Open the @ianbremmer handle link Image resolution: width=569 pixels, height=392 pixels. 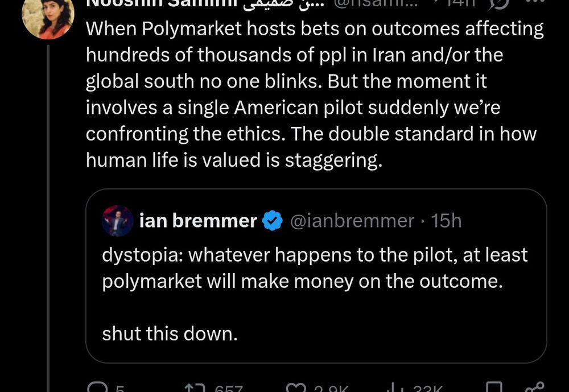click(352, 221)
